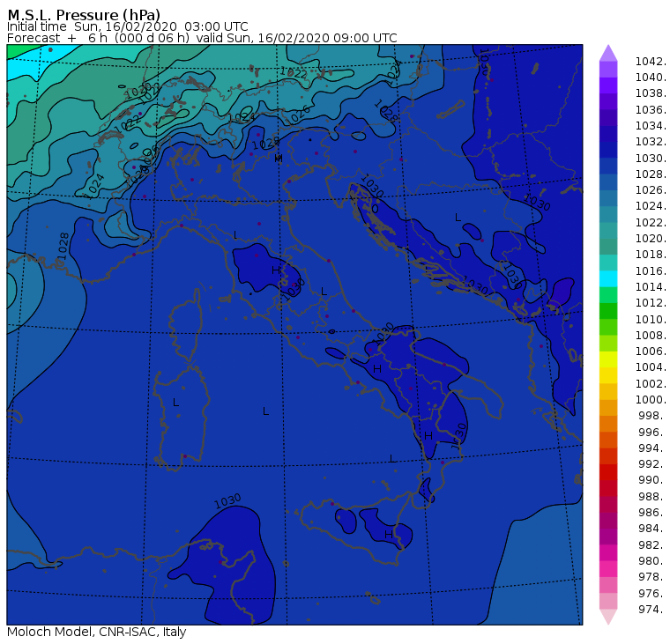Screen dimensions: 670x644
Task: Click the 1022 contour label at the top
Action: coord(294,72)
